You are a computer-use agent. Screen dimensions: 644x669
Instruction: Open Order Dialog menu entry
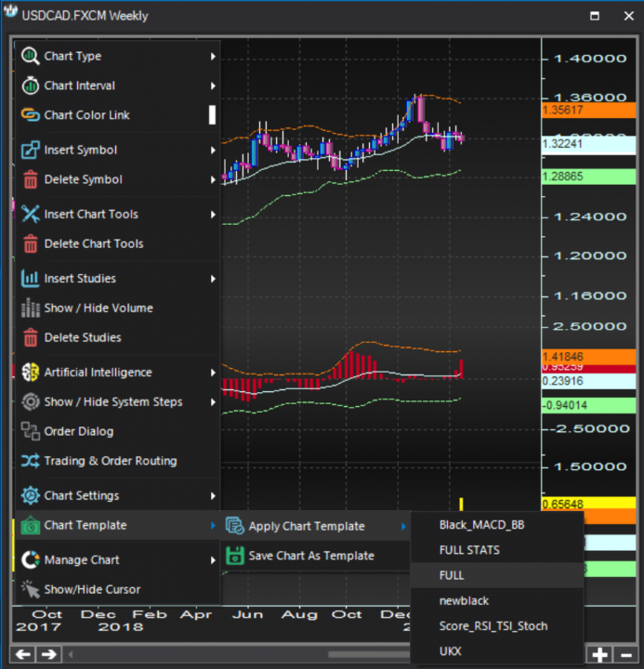pyautogui.click(x=118, y=431)
